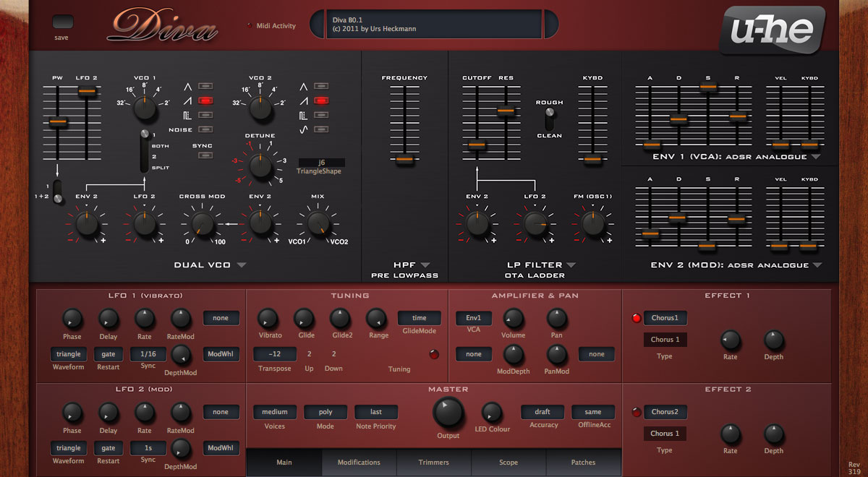Enable VCO 2 triangle waveform switch
868x477 pixels.
click(321, 86)
